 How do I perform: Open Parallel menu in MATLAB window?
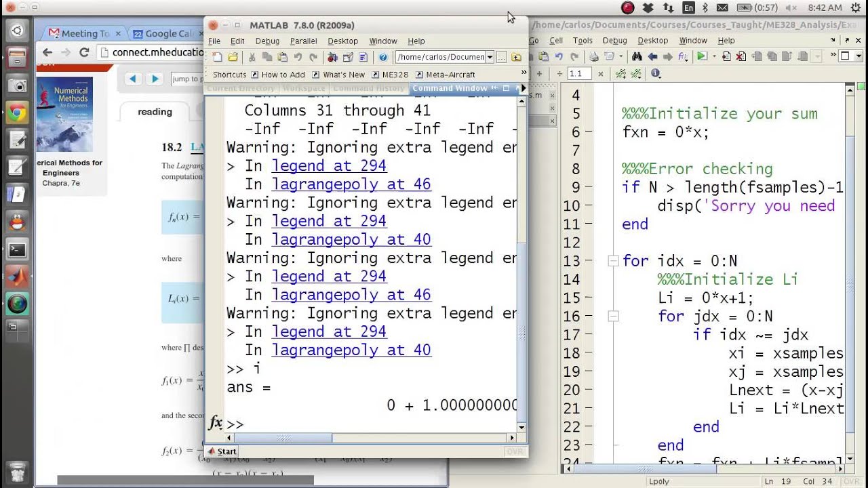click(x=303, y=41)
